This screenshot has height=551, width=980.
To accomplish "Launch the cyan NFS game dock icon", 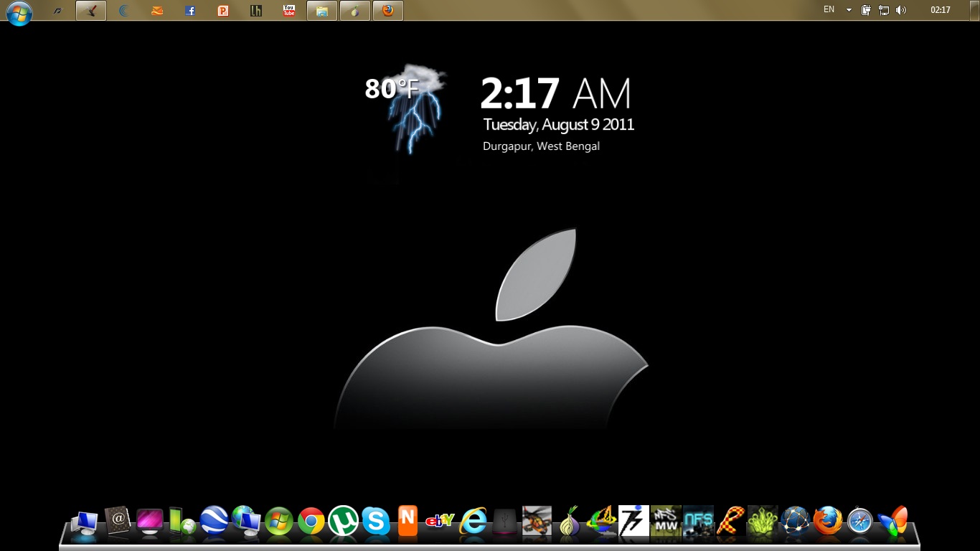I will pos(698,521).
